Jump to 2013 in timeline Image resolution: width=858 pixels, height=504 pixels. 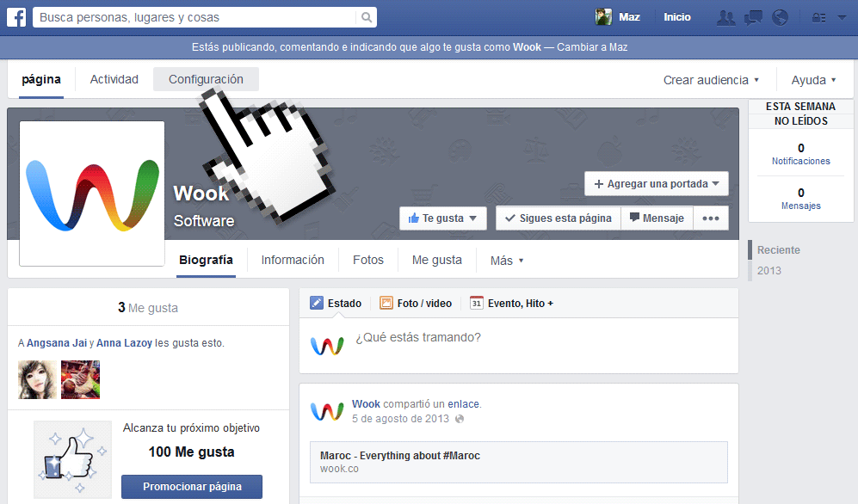pyautogui.click(x=768, y=271)
